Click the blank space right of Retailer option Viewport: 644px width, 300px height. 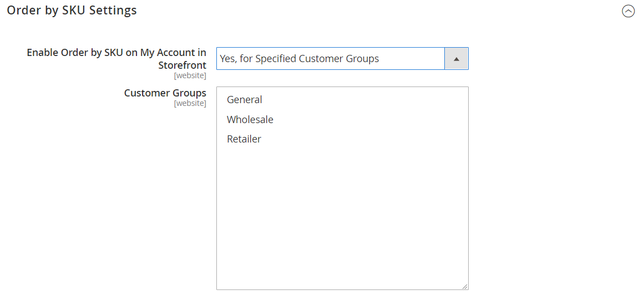[361, 139]
